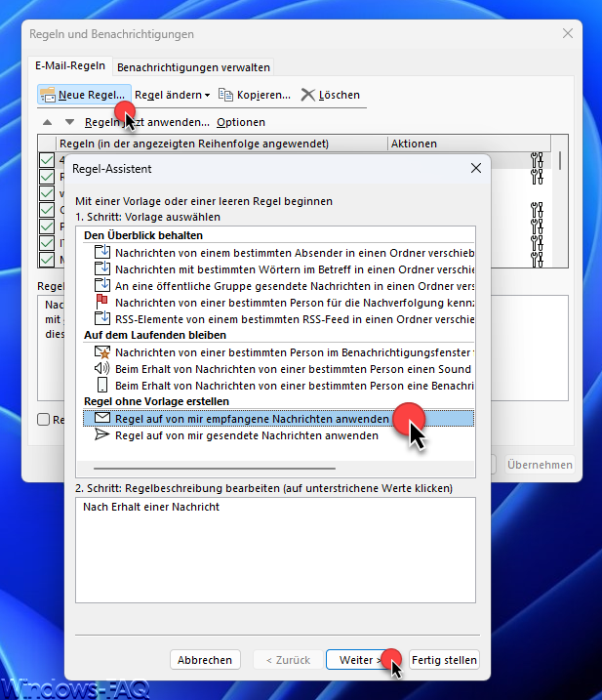Select Beim Erhalt eine Benachrichtigung template

[279, 386]
